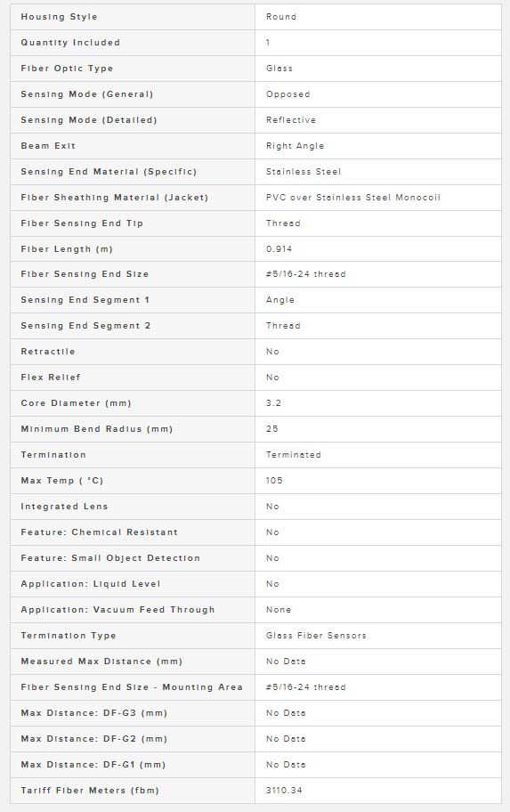Click the Max Distance: DF-G3 label

click(93, 713)
